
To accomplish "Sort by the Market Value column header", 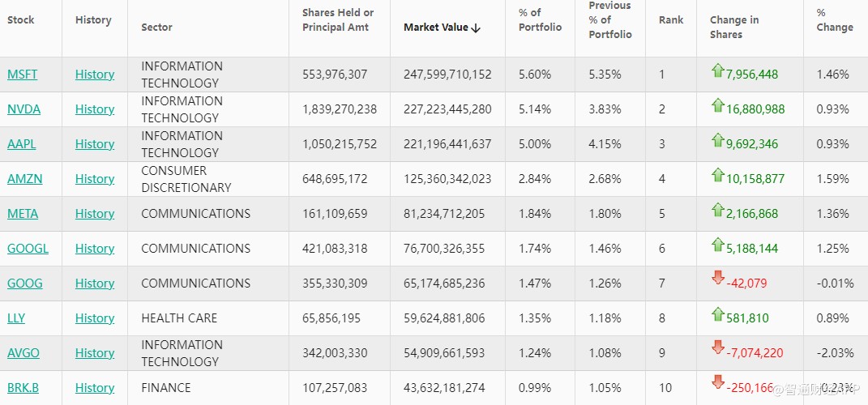I will (x=442, y=28).
